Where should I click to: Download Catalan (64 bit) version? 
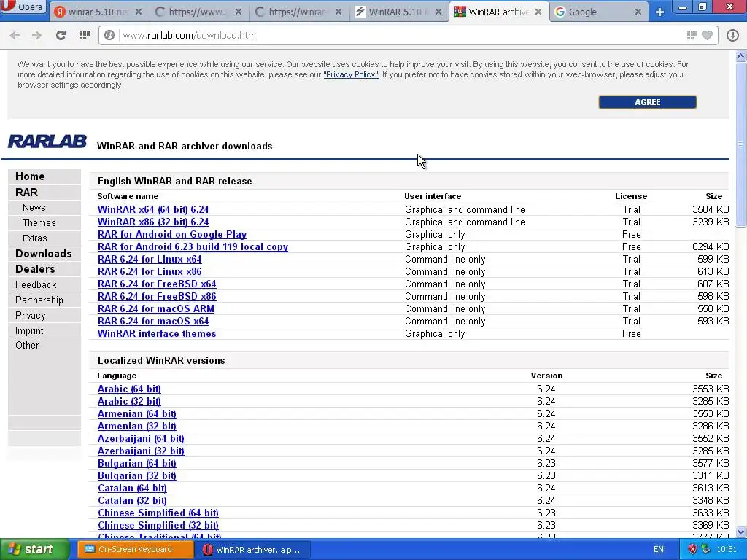(x=132, y=488)
